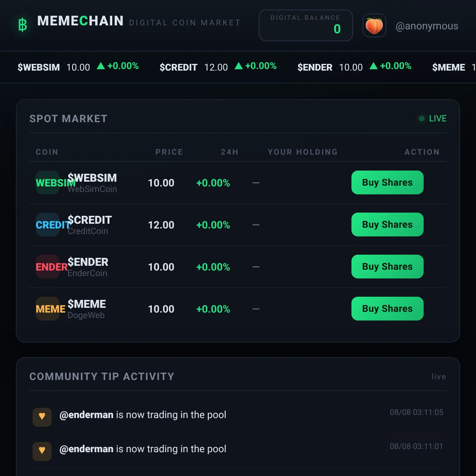The image size is (476, 476).
Task: Buy Shares of $MEME
Action: click(x=387, y=309)
